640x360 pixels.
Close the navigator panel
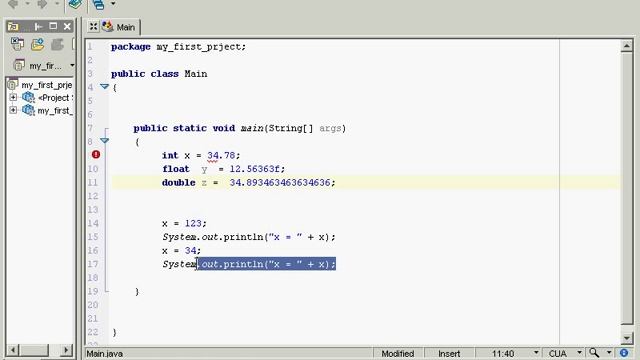[67, 27]
